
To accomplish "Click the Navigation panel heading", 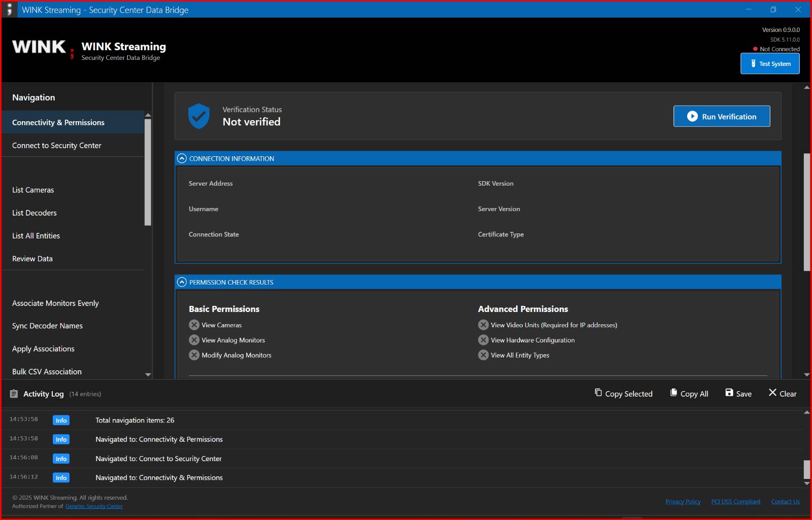I will coord(33,97).
